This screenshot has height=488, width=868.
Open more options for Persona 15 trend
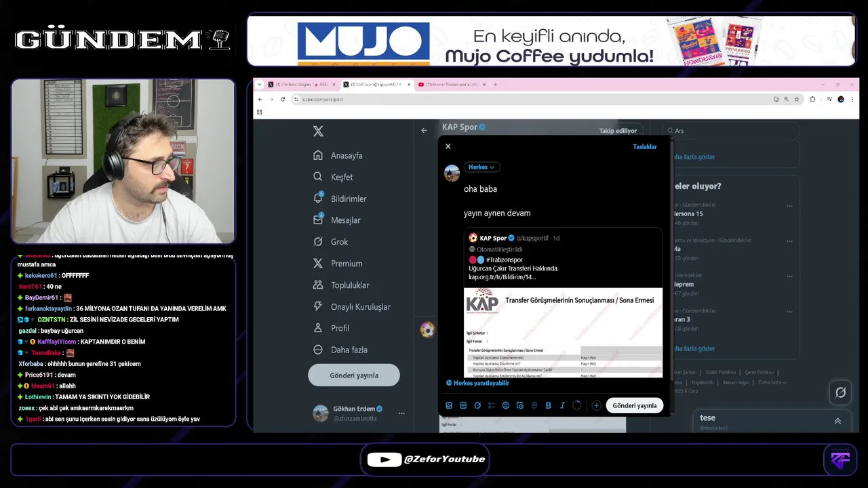789,205
